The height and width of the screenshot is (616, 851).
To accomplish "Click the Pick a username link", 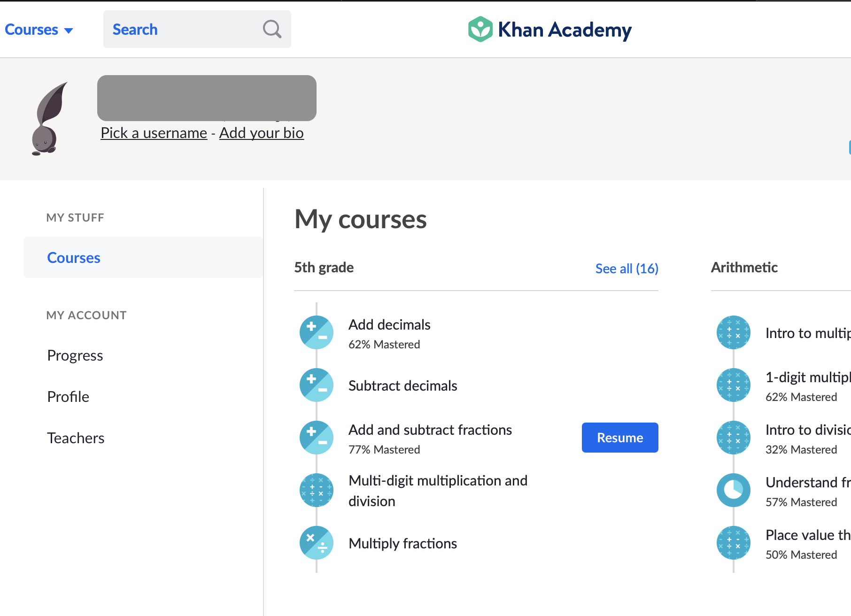I will pyautogui.click(x=154, y=133).
